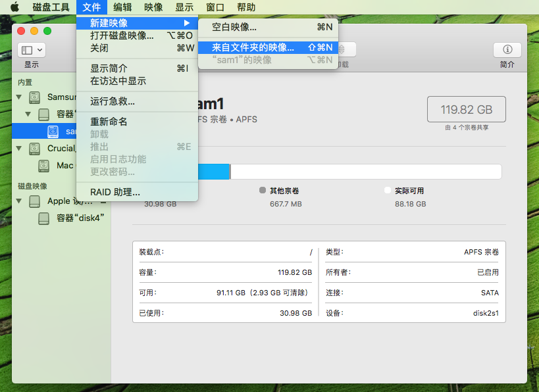Click the 119.82 GB capacity box

(x=467, y=109)
